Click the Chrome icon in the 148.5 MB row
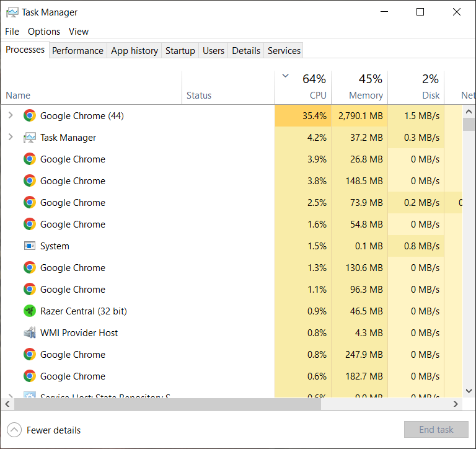The height and width of the screenshot is (449, 476). point(30,180)
